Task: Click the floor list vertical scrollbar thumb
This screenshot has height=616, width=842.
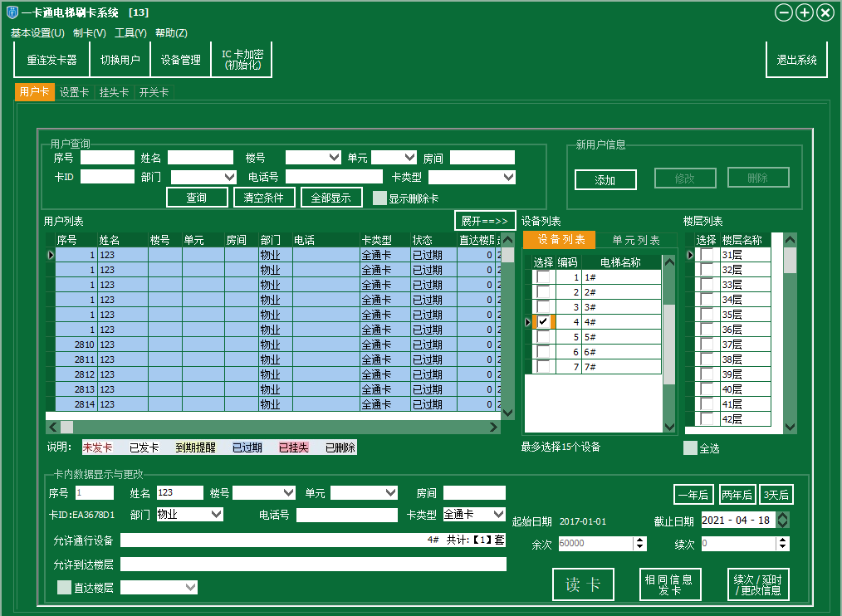Action: point(790,261)
